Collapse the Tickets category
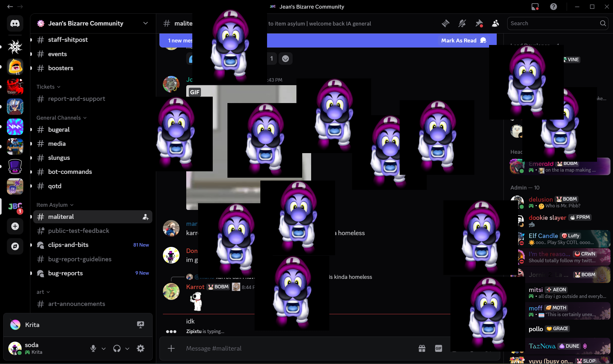The width and height of the screenshot is (613, 364). [x=49, y=87]
